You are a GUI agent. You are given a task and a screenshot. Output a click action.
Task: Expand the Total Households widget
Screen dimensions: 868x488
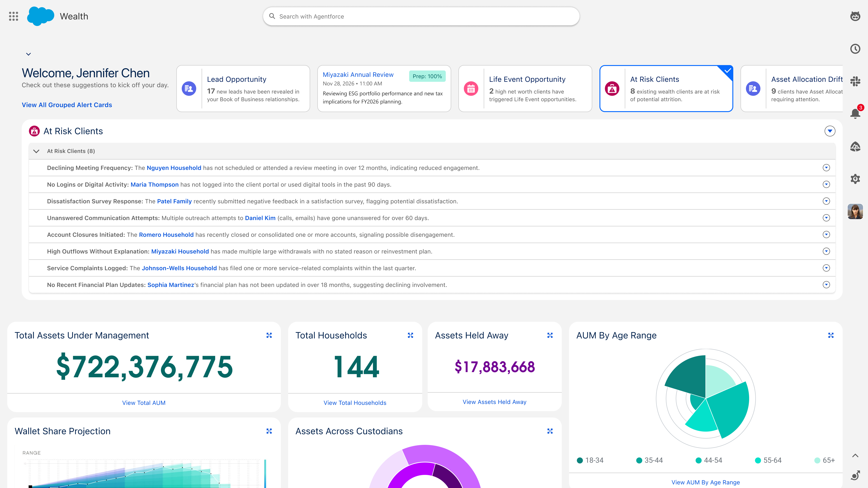point(410,335)
